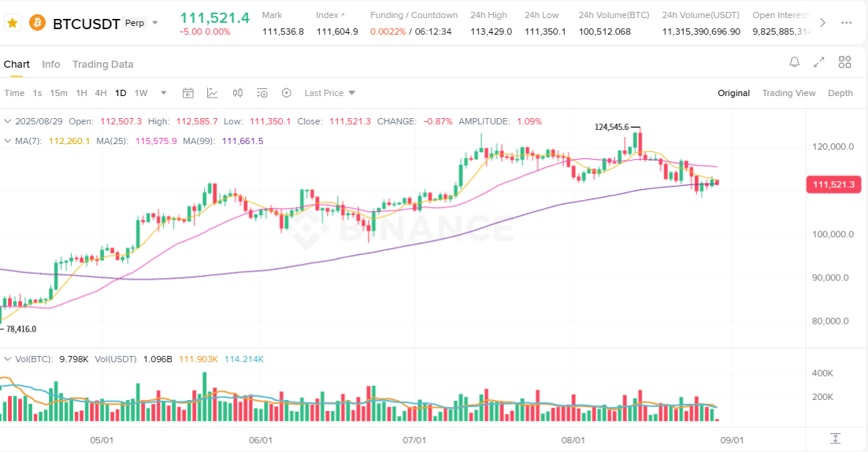Image resolution: width=868 pixels, height=452 pixels.
Task: Switch to the Info tab
Action: point(51,64)
